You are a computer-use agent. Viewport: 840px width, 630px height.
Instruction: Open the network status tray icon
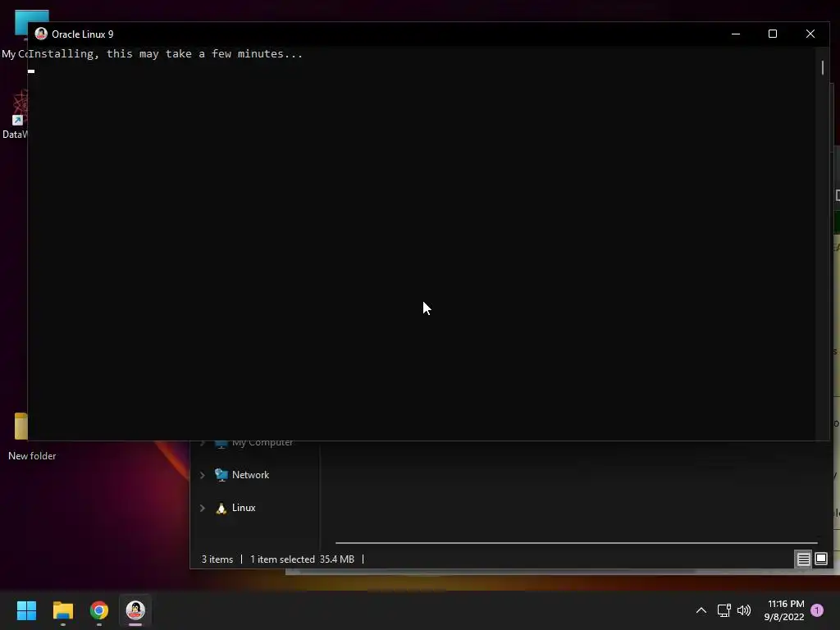coord(724,610)
